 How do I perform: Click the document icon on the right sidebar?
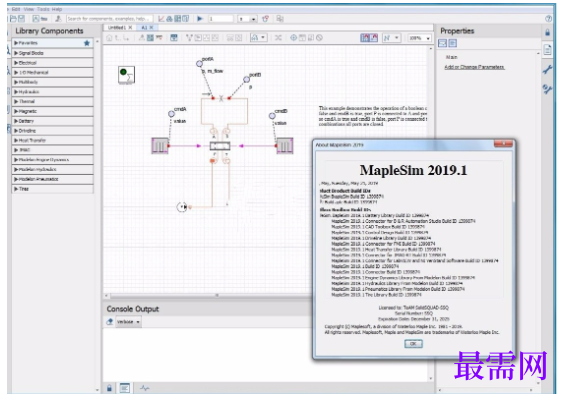[x=547, y=50]
